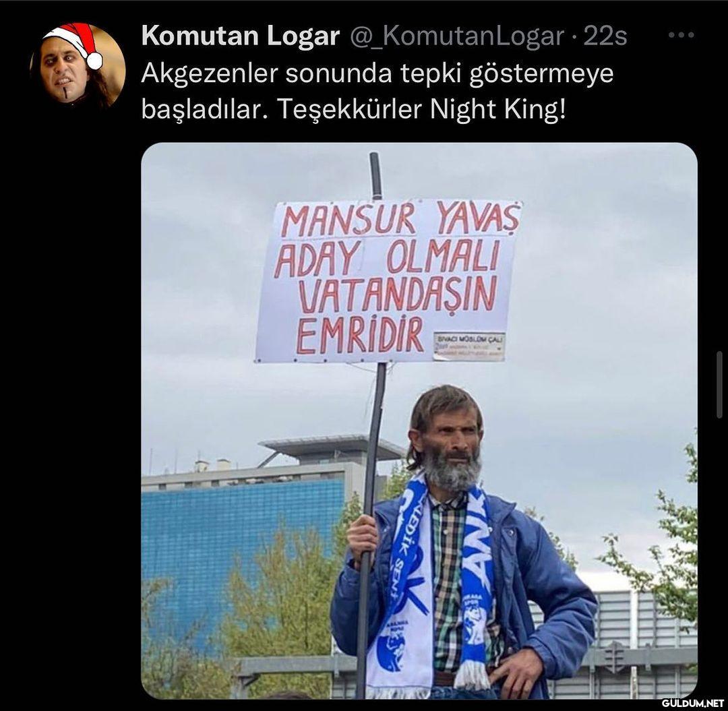Viewport: 728px width, 711px height.
Task: Select the tweet text starting with Akgezenler
Action: 377,91
